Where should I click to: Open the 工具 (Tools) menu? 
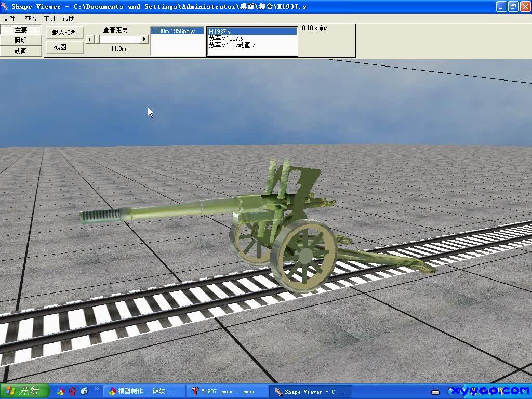click(x=49, y=19)
